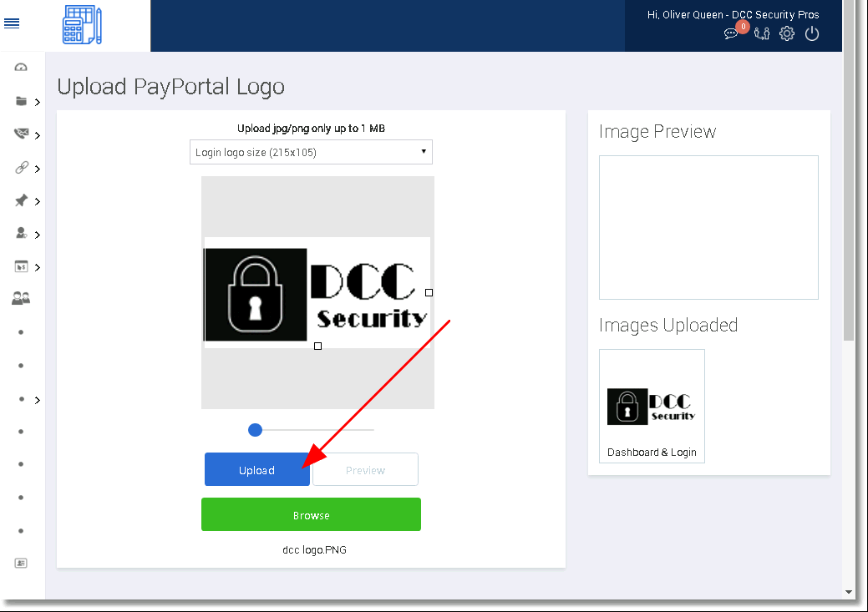Click the calculator app logo

pos(82,25)
